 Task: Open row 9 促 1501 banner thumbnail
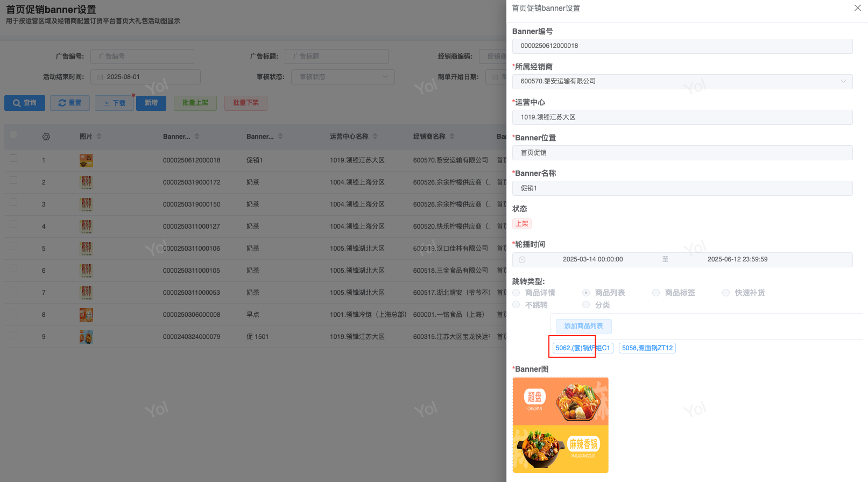[86, 337]
